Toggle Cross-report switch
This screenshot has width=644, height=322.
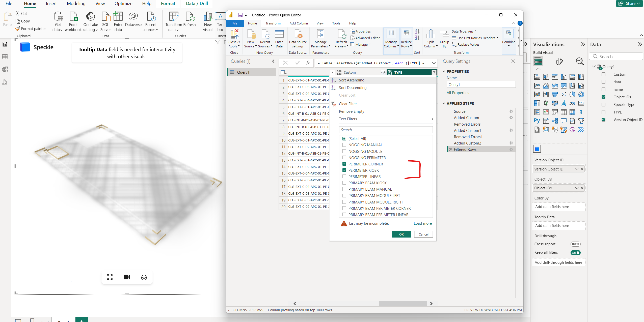click(x=575, y=244)
